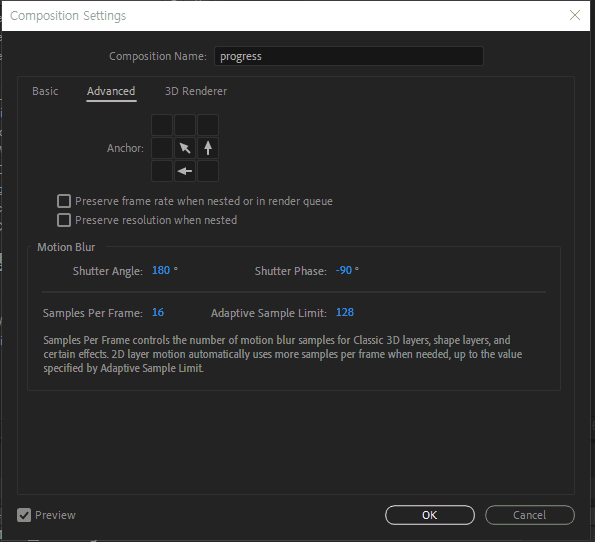595x542 pixels.
Task: Click the Shutter Angle value 180
Action: tap(161, 270)
